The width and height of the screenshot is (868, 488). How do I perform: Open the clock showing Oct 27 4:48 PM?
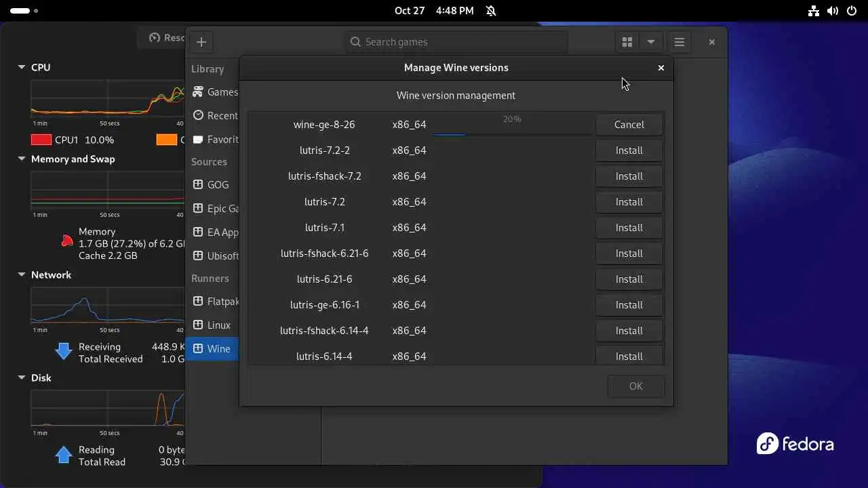click(x=434, y=11)
